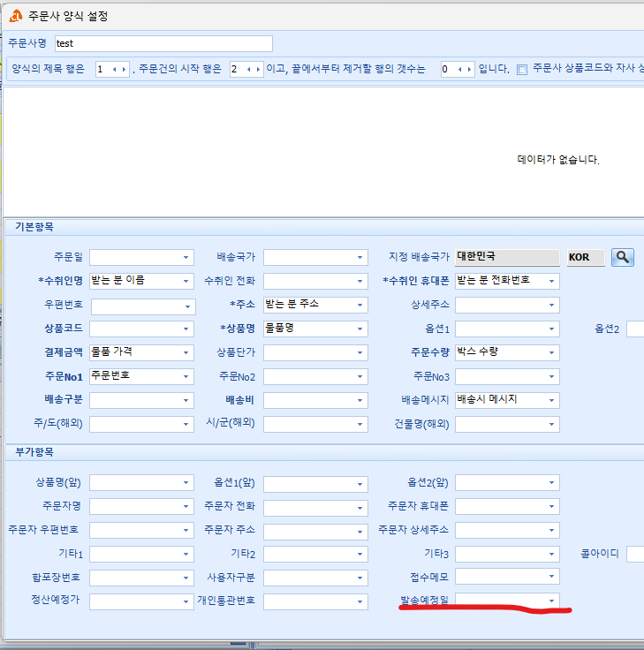Open the 접수메모 dropdown
This screenshot has width=644, height=650.
point(551,577)
